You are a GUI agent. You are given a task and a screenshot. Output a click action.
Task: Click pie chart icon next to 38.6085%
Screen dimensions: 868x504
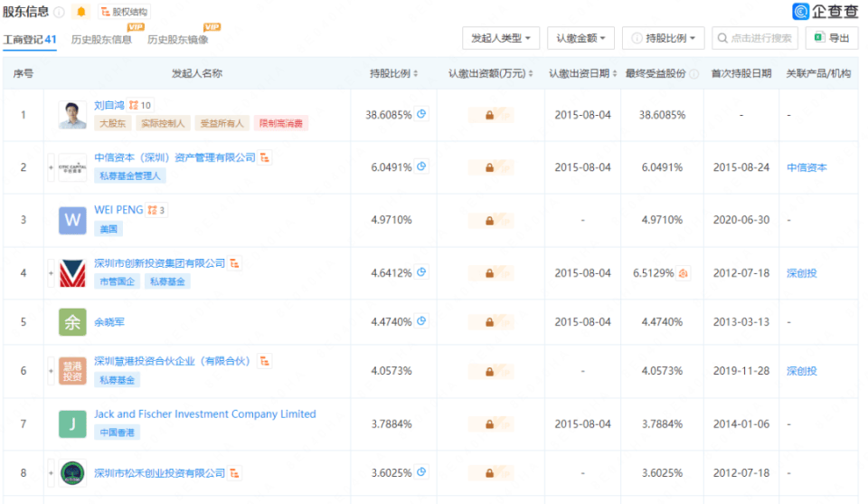tap(421, 114)
